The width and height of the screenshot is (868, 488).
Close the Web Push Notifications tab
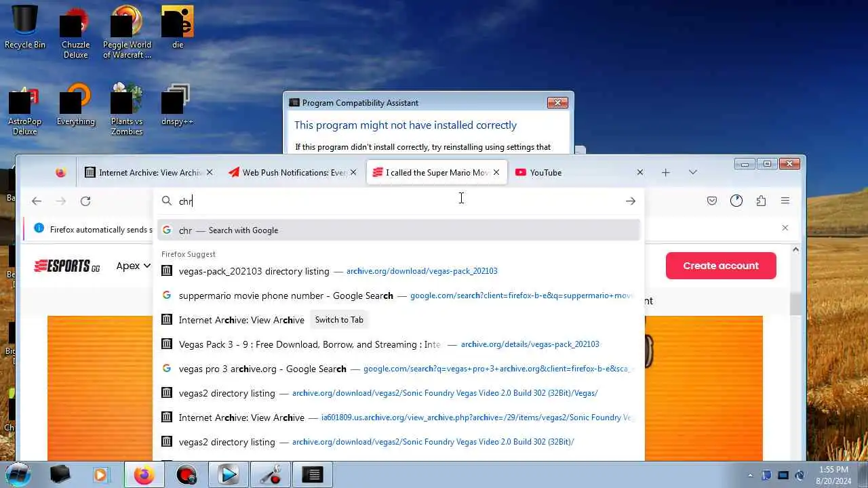(353, 172)
